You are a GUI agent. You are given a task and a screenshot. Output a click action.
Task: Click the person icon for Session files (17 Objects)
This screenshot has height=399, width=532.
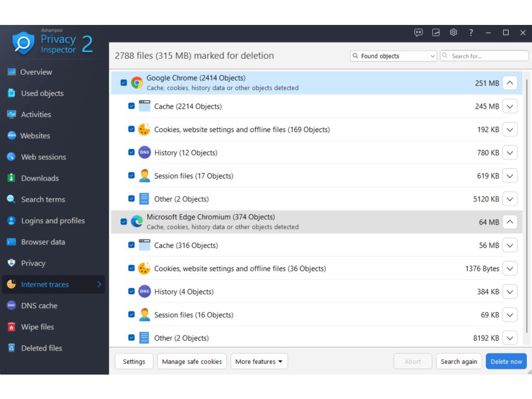click(144, 176)
